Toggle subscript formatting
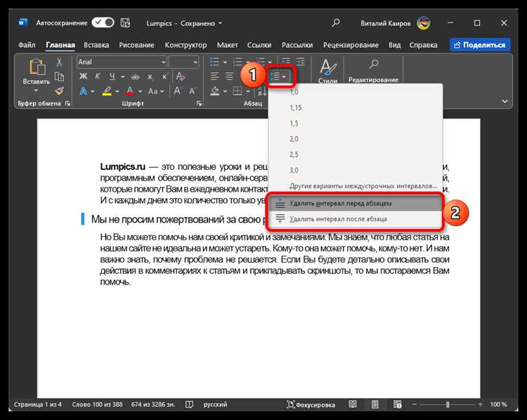The image size is (527, 420). click(150, 77)
